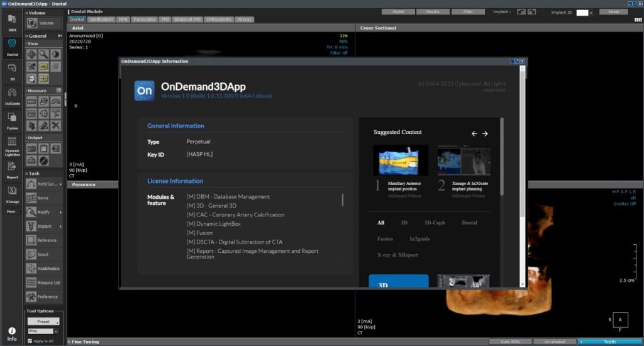Viewport: 644px width, 346px height.
Task: Open the Implant ID dropdown
Action: [591, 13]
